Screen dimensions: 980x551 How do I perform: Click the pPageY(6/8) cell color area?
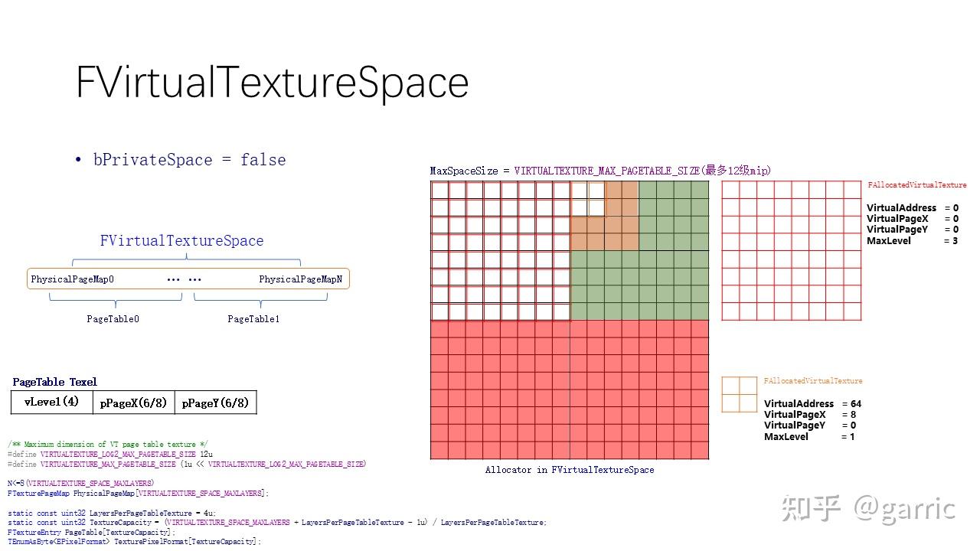coord(216,403)
